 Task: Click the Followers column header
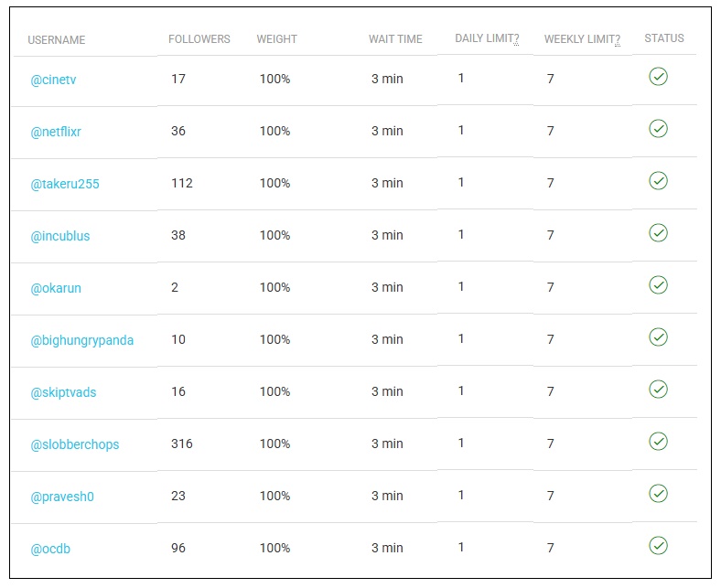199,39
